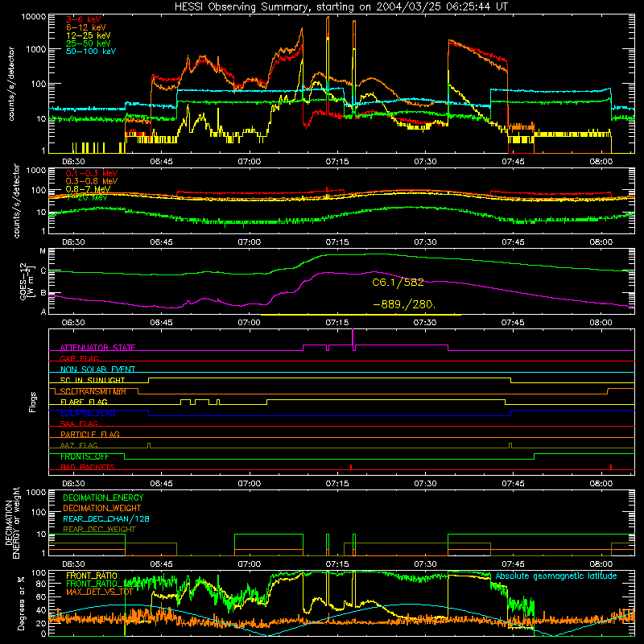This screenshot has width=644, height=644.
Task: Click the 0.3-0.8 MeV legend label
Action: (92, 181)
